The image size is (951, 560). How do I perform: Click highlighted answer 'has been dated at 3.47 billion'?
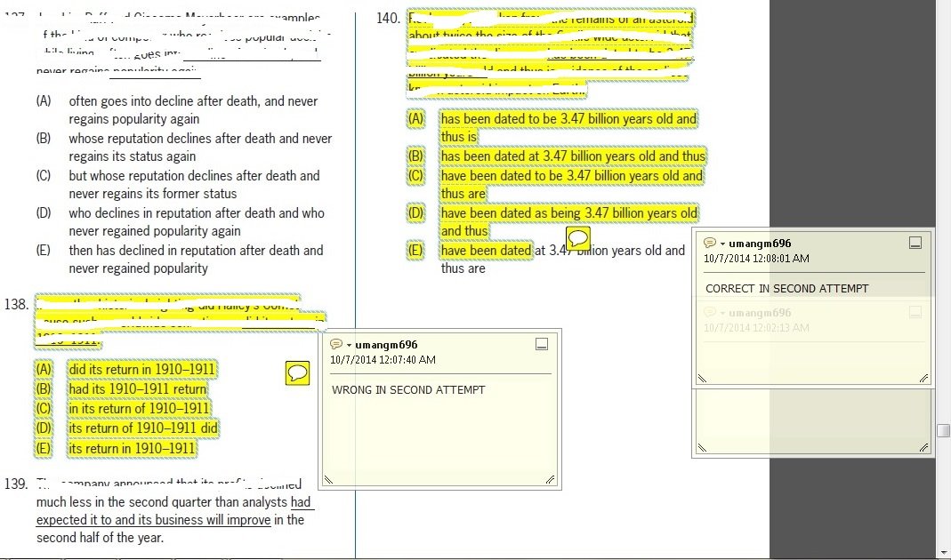(x=572, y=156)
